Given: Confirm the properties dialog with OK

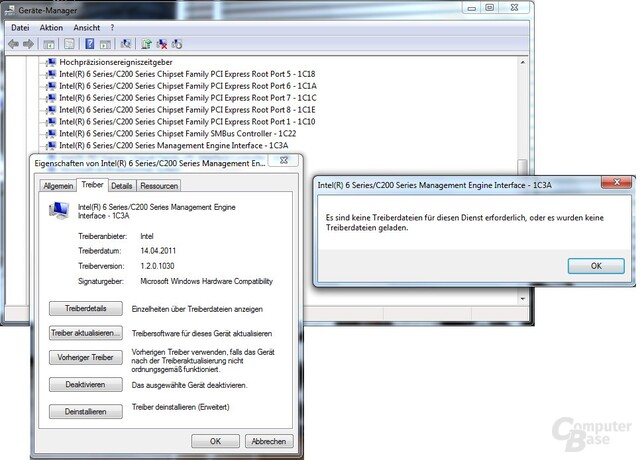Looking at the screenshot, I should tap(216, 441).
